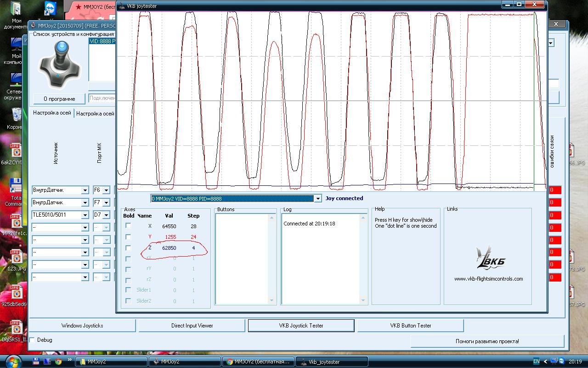Launch VKB Button Tester

click(410, 325)
